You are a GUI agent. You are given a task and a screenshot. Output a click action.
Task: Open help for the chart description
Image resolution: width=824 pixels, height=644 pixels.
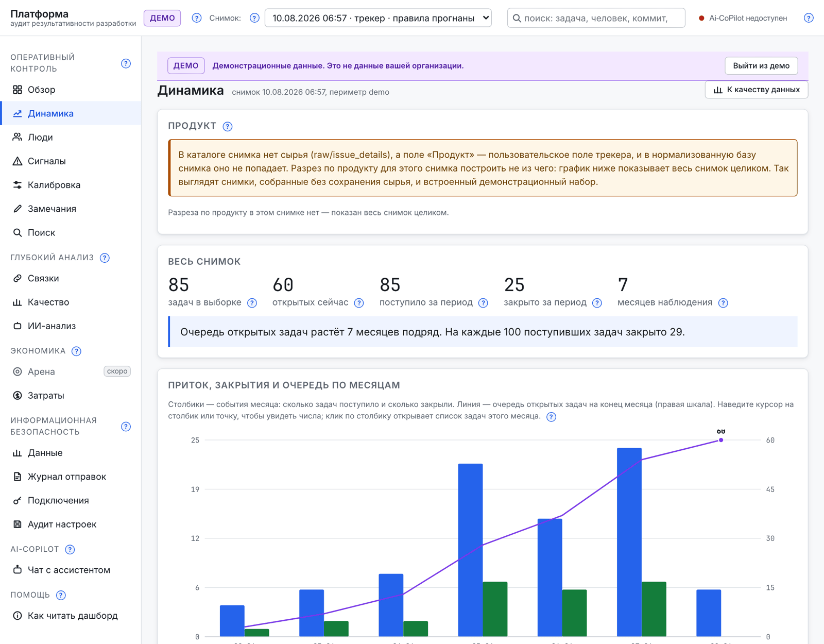click(551, 417)
